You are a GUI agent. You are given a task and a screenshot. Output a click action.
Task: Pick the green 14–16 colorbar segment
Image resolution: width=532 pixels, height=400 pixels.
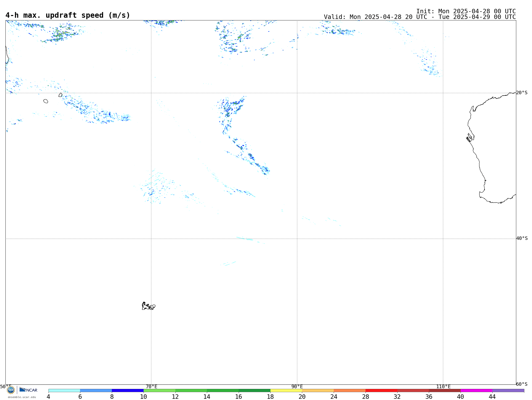pos(223,390)
